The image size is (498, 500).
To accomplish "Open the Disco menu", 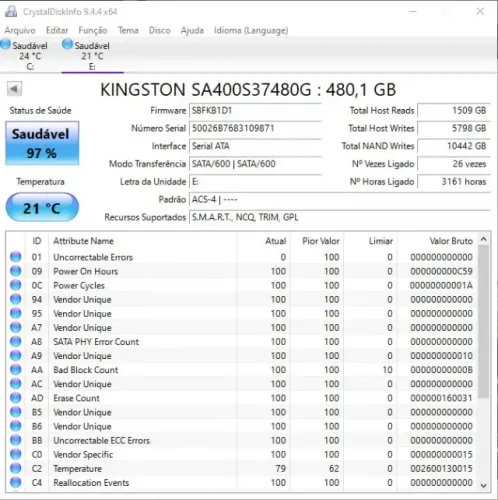I will pyautogui.click(x=159, y=30).
